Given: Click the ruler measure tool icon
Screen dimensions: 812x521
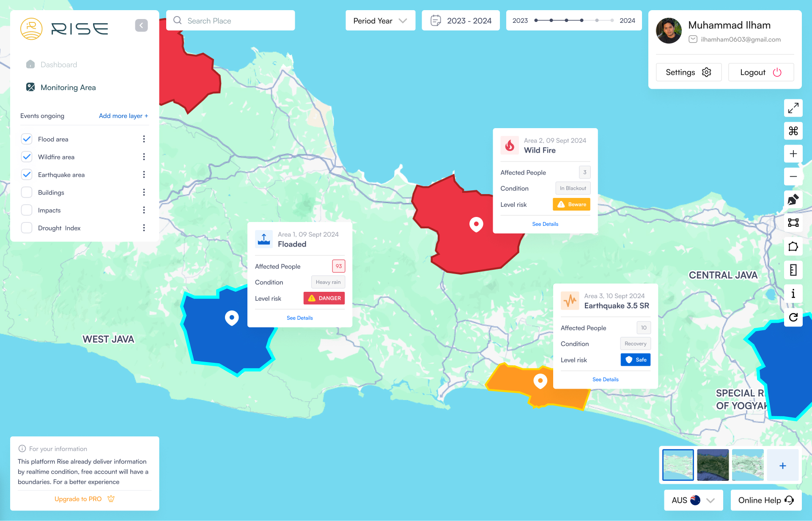Looking at the screenshot, I should (x=793, y=270).
